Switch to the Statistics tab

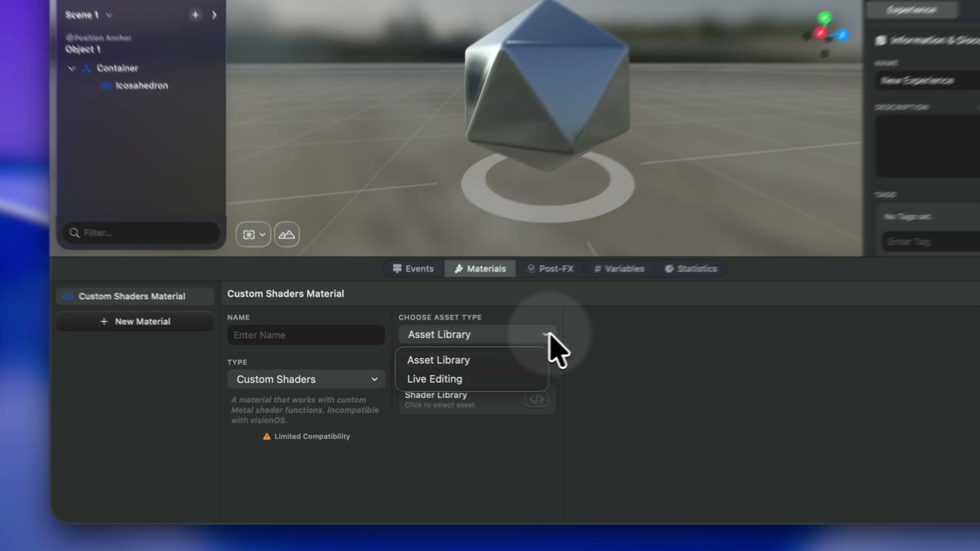pos(691,269)
